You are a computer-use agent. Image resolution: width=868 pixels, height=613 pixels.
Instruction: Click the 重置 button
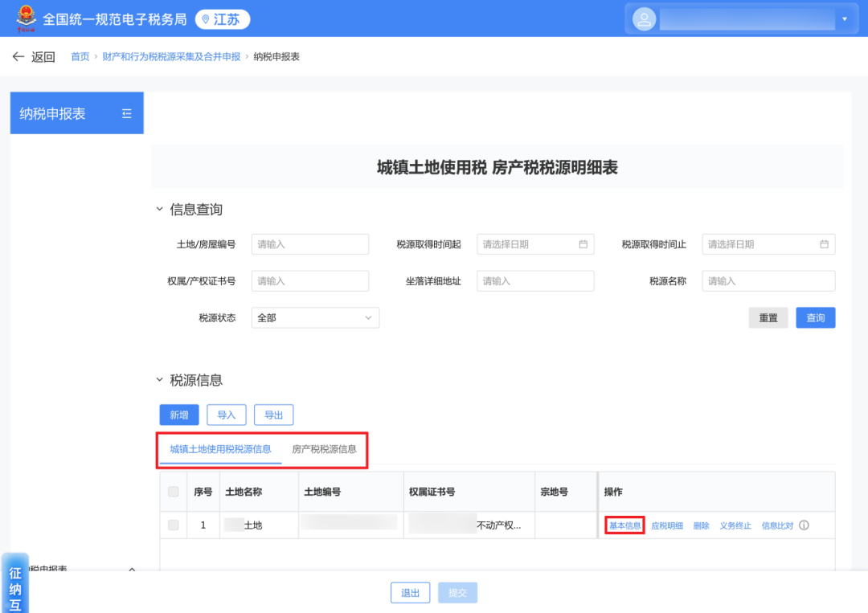(x=768, y=317)
